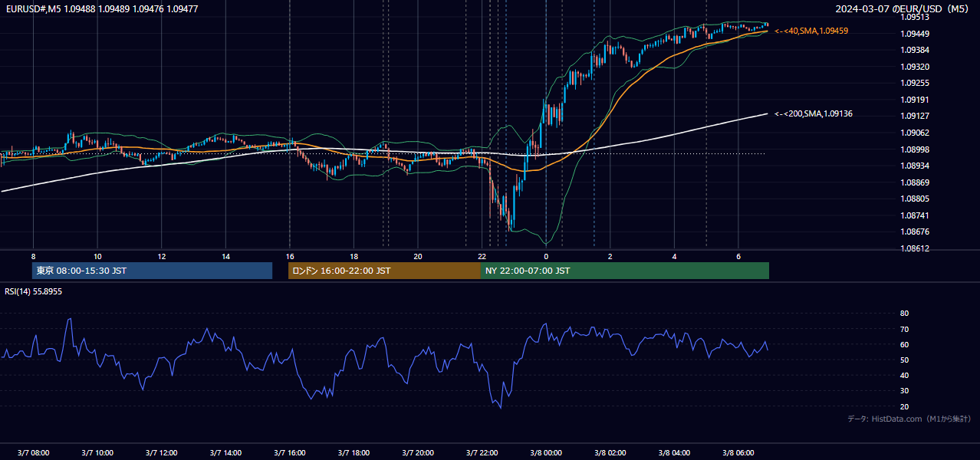Viewport: 980px width, 460px height.
Task: Click price level 1.08805 on the scale
Action: [915, 199]
